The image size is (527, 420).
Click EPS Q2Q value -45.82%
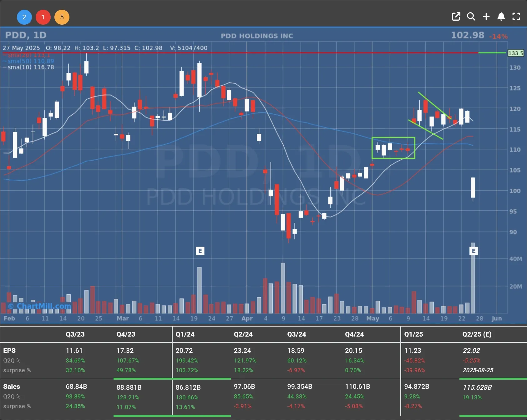[415, 361]
